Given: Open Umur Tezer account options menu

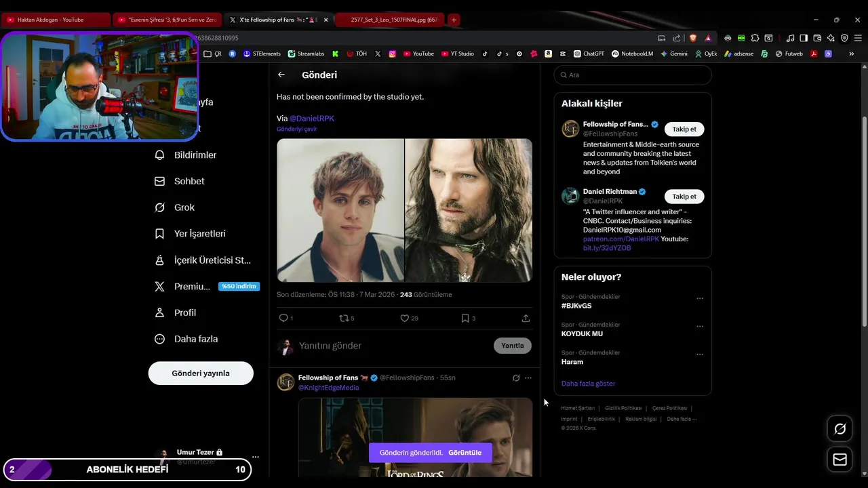Looking at the screenshot, I should [x=255, y=457].
